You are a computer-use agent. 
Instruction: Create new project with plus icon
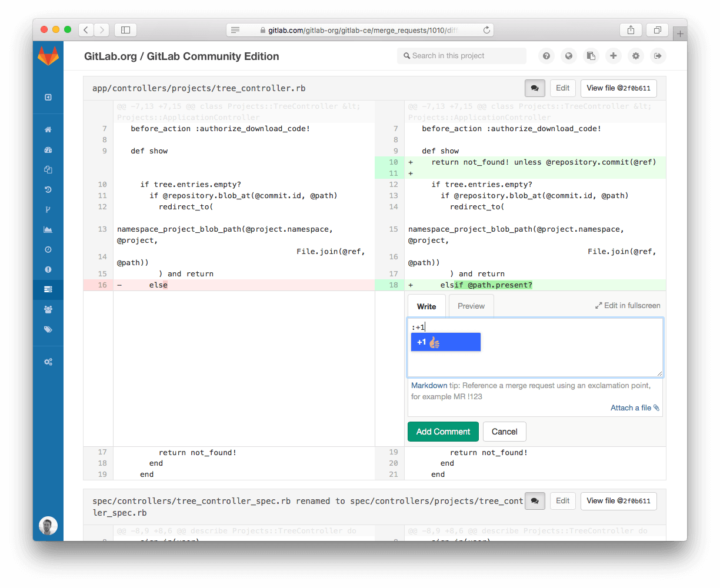613,56
